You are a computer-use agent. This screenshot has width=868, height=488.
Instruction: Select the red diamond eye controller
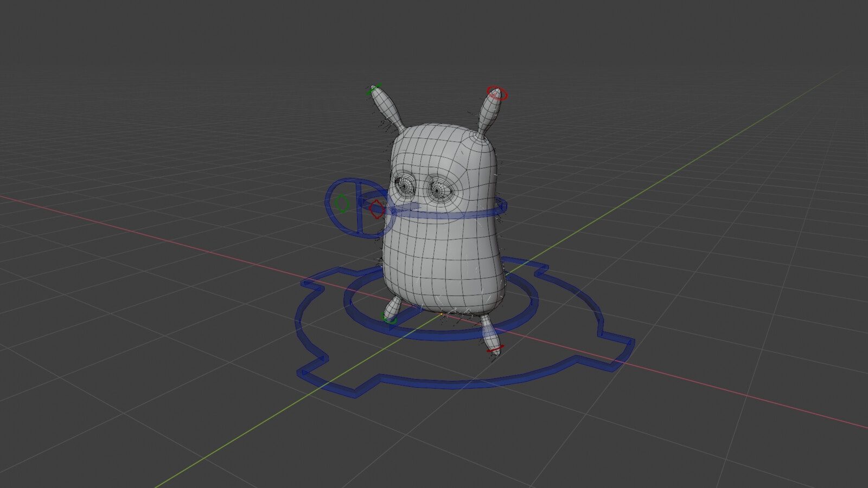tap(375, 209)
